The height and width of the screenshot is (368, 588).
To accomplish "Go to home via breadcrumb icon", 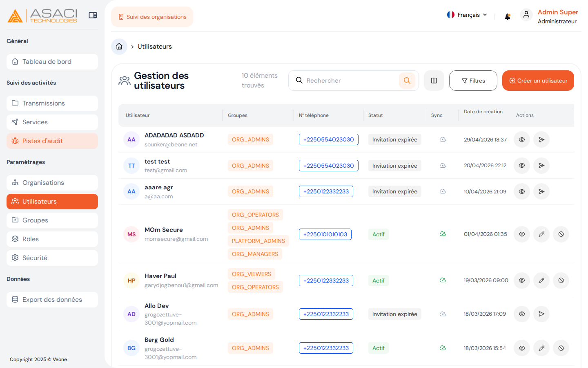I will (x=119, y=47).
